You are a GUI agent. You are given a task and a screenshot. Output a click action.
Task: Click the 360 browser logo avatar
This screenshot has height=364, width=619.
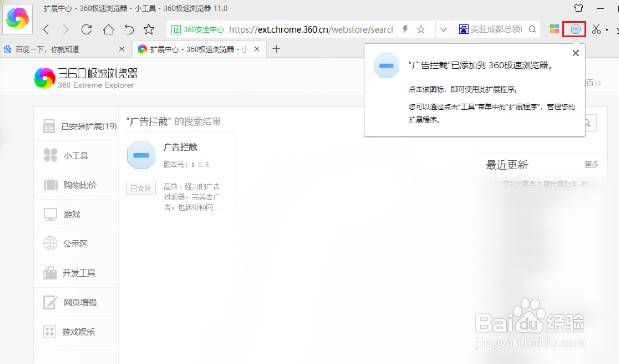click(x=17, y=18)
